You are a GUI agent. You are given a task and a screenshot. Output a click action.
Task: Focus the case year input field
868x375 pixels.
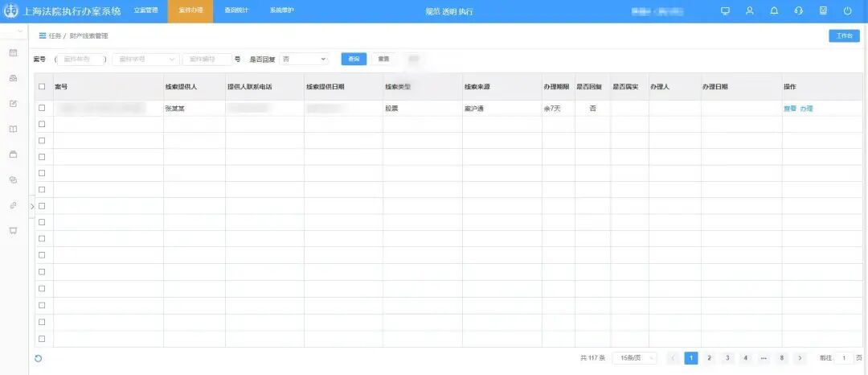click(x=81, y=60)
